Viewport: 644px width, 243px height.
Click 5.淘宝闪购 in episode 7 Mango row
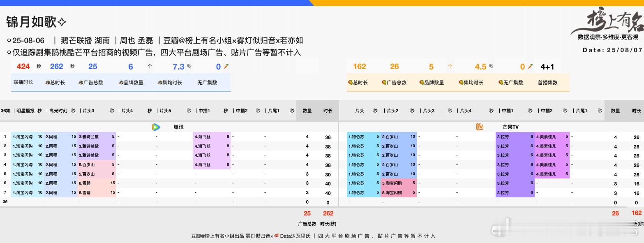pyautogui.click(x=392, y=192)
